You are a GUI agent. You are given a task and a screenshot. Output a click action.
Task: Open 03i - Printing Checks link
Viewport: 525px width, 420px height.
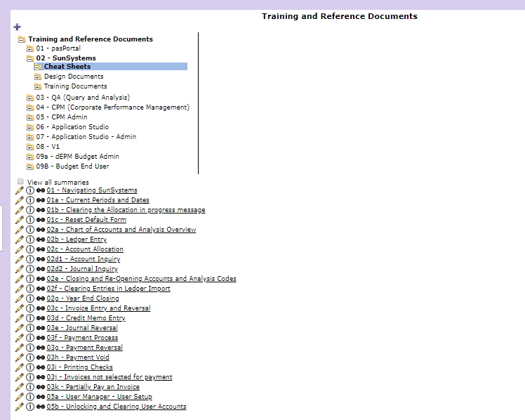click(80, 367)
